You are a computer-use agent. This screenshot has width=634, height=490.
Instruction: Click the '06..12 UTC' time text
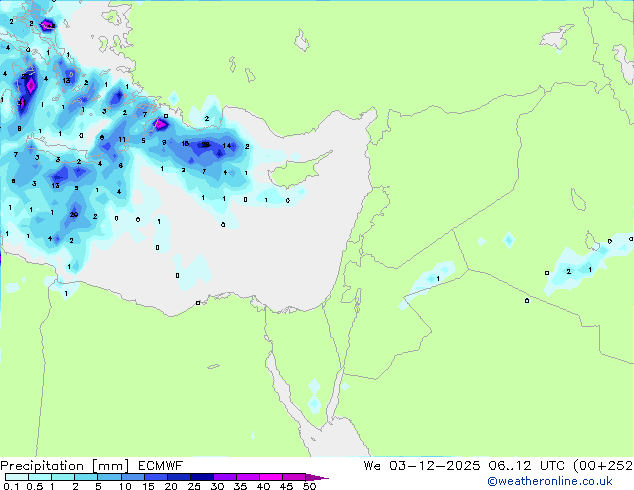click(x=526, y=466)
